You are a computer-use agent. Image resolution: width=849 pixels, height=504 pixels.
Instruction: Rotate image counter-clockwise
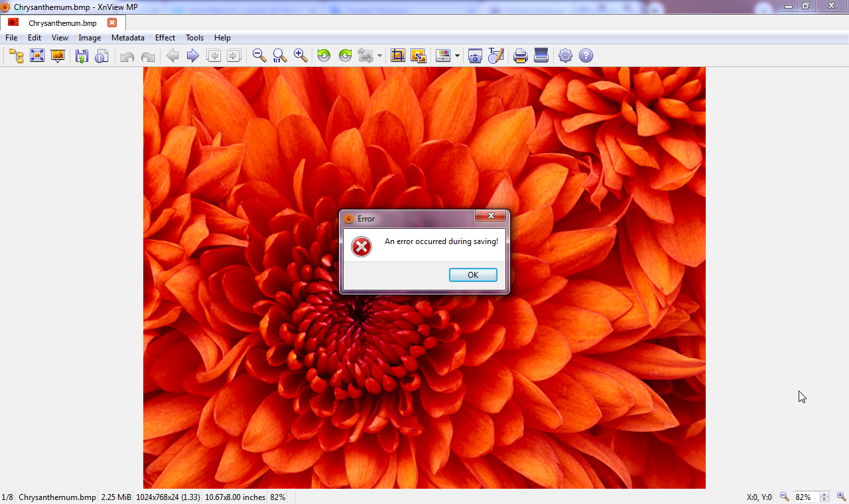[x=324, y=56]
